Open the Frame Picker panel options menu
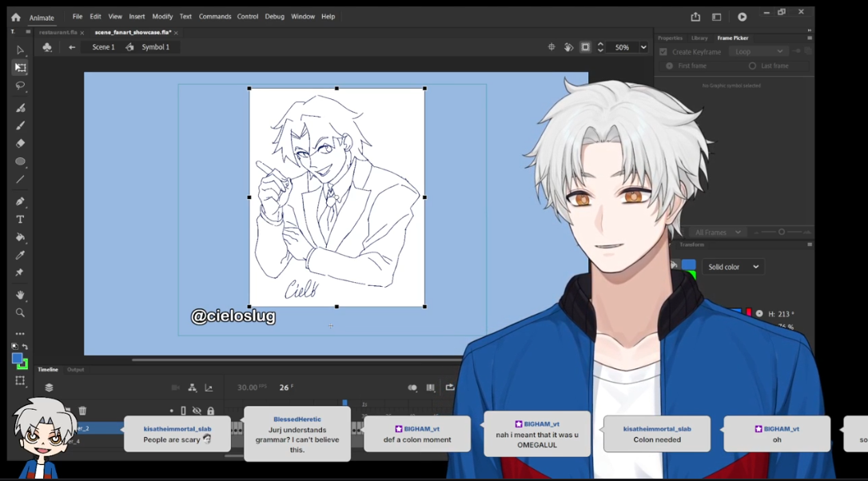The height and width of the screenshot is (481, 868). pyautogui.click(x=810, y=38)
